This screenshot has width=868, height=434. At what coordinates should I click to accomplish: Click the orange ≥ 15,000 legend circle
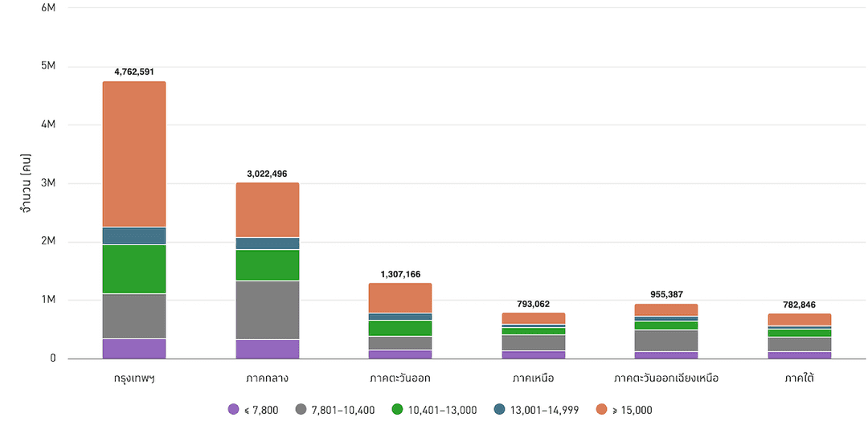[600, 410]
